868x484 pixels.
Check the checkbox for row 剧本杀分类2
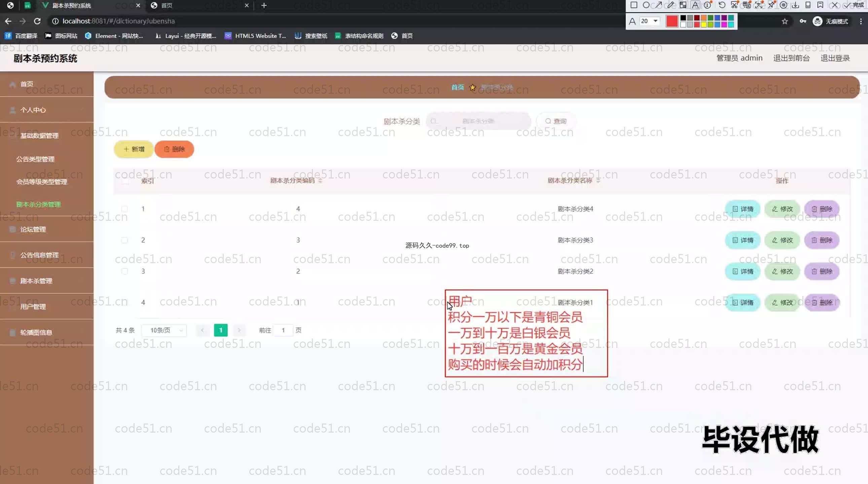pos(124,271)
